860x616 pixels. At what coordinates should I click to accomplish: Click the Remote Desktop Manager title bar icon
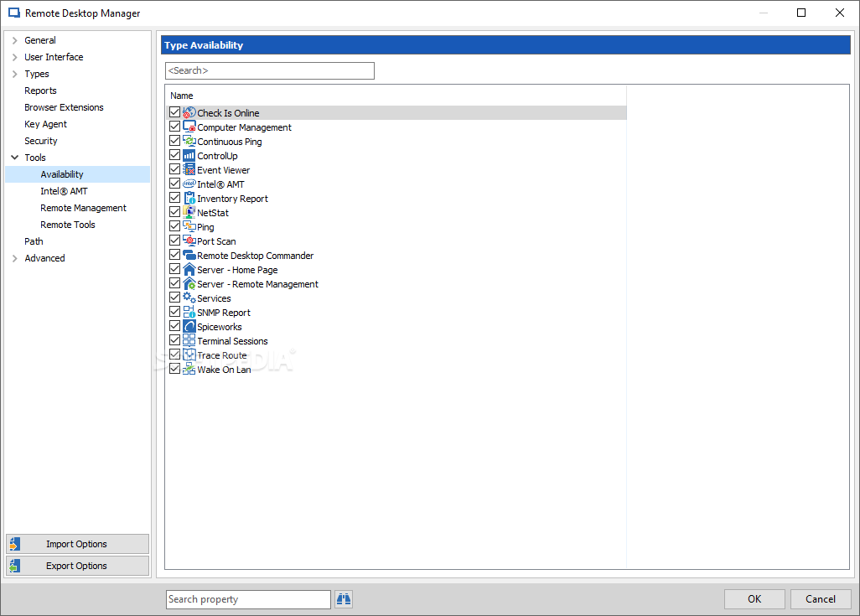coord(13,13)
